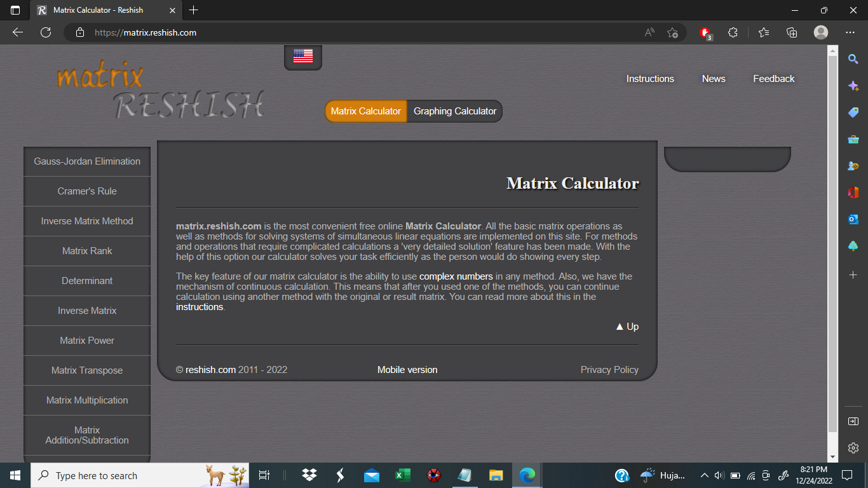Refresh the page
The width and height of the screenshot is (868, 488).
pos(45,32)
